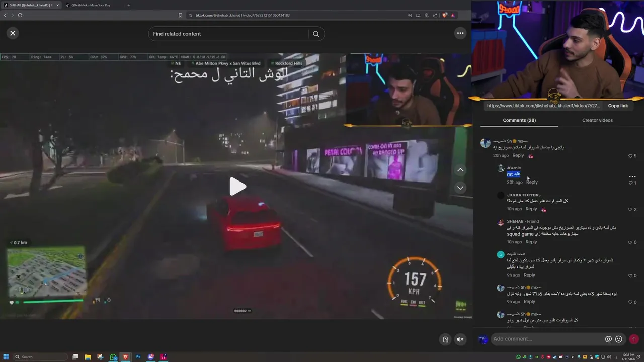Open a new browser tab with plus
The width and height of the screenshot is (644, 362).
pos(129,5)
